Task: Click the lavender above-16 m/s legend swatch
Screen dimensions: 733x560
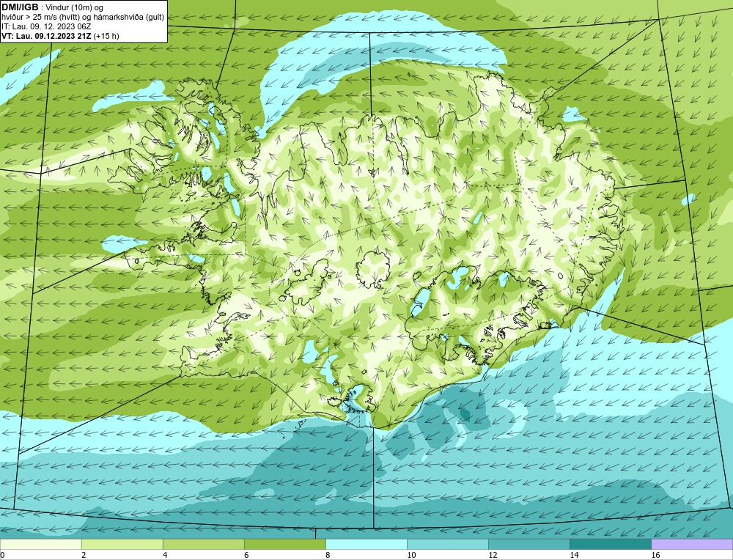Action: (x=692, y=544)
